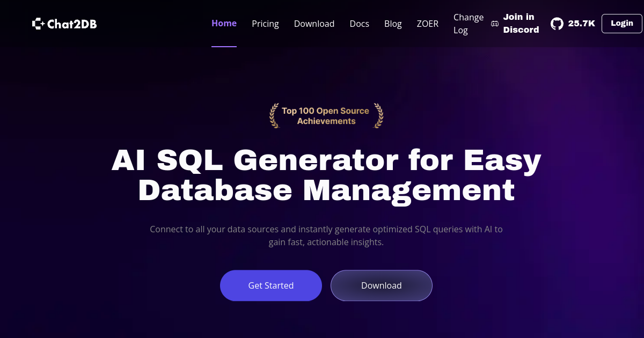Click the left laurel of the achievements badge
The height and width of the screenshot is (338, 644).
point(274,115)
